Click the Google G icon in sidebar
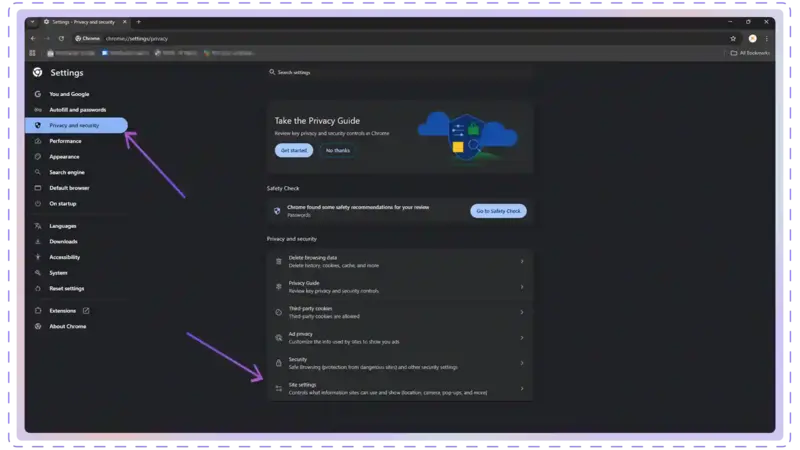Image resolution: width=800 pixels, height=450 pixels. [38, 94]
